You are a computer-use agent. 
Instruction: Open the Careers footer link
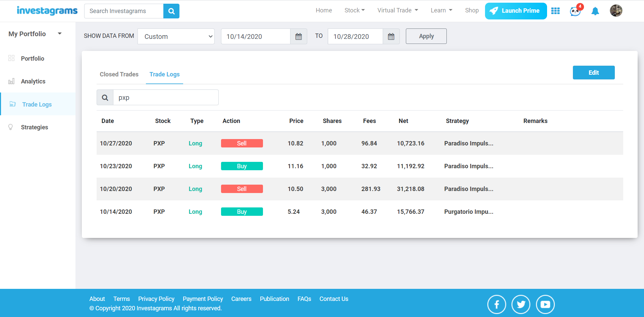[241, 299]
